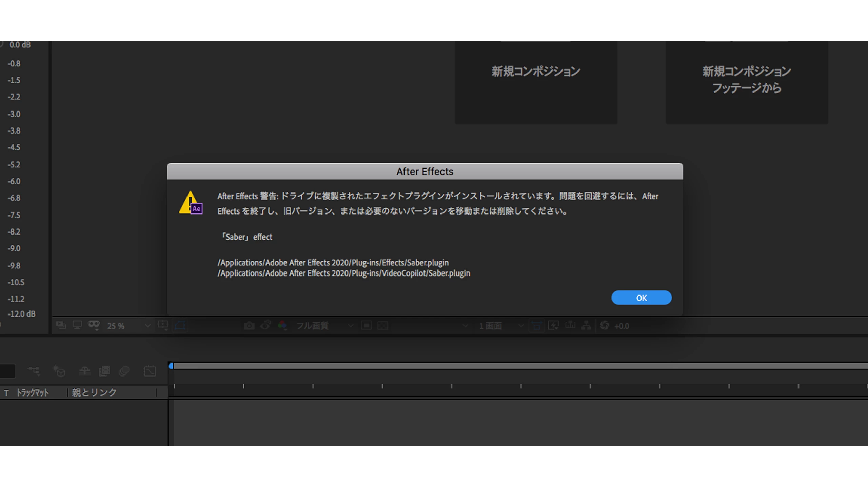Click the composition mini-flowchart icon
The image size is (868, 488).
click(34, 371)
